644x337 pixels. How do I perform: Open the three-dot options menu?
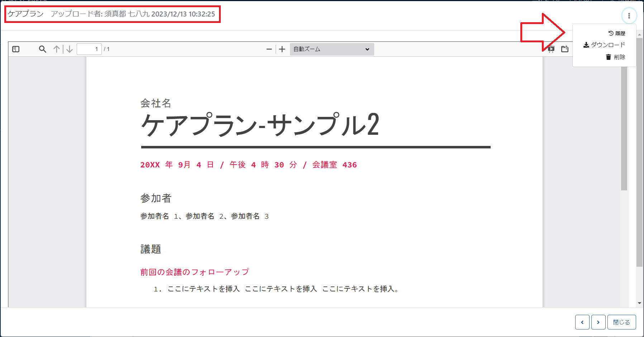[x=629, y=15]
